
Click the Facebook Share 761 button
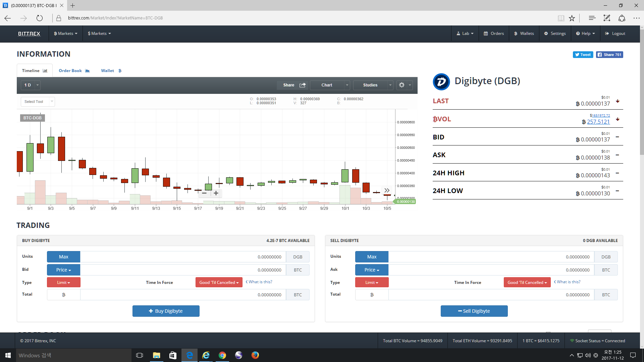pyautogui.click(x=609, y=55)
